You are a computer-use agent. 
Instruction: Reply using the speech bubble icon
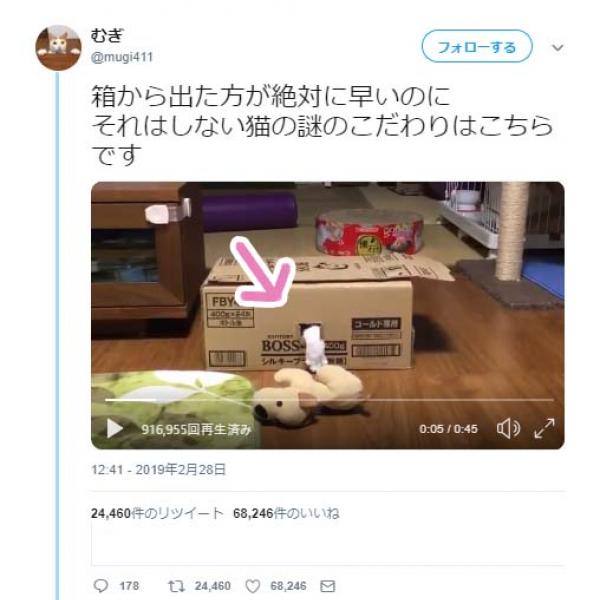pyautogui.click(x=101, y=586)
